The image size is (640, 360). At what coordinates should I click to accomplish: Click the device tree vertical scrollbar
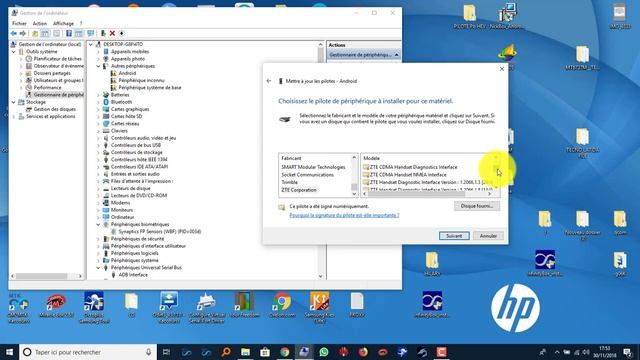click(x=320, y=160)
